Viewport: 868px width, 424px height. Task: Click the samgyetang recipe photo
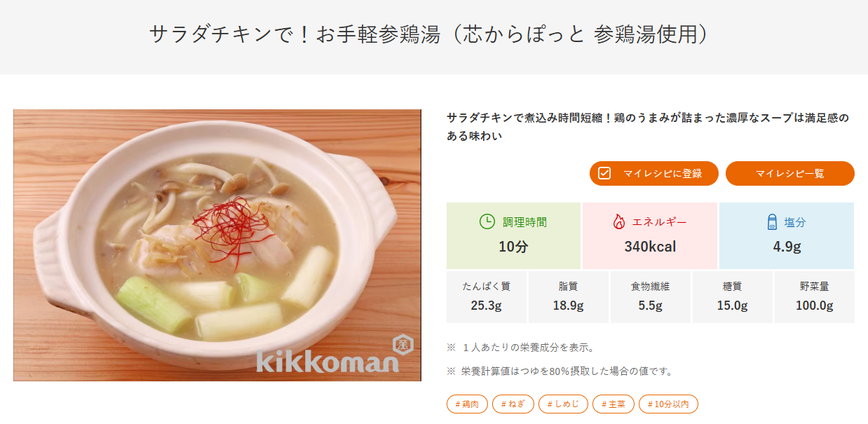tap(217, 245)
